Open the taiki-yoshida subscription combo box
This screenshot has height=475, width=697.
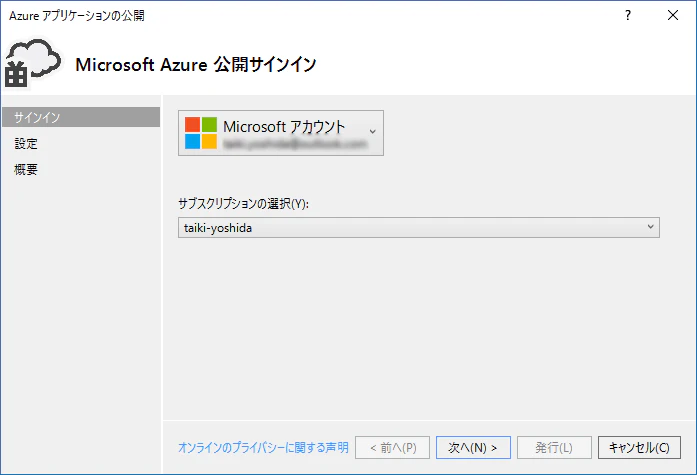click(x=419, y=228)
